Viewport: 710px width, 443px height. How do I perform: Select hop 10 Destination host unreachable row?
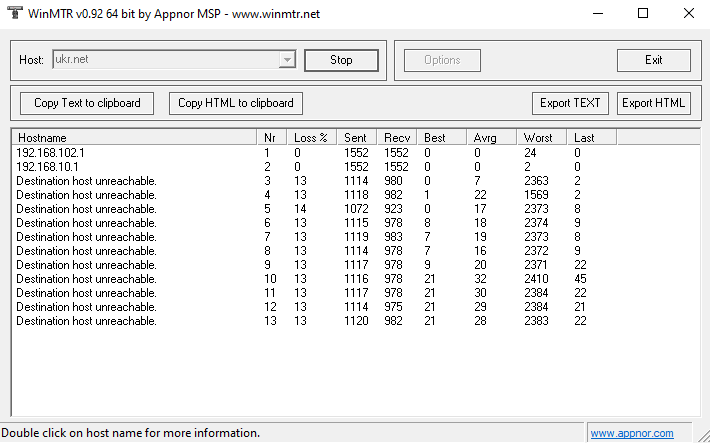click(x=87, y=279)
